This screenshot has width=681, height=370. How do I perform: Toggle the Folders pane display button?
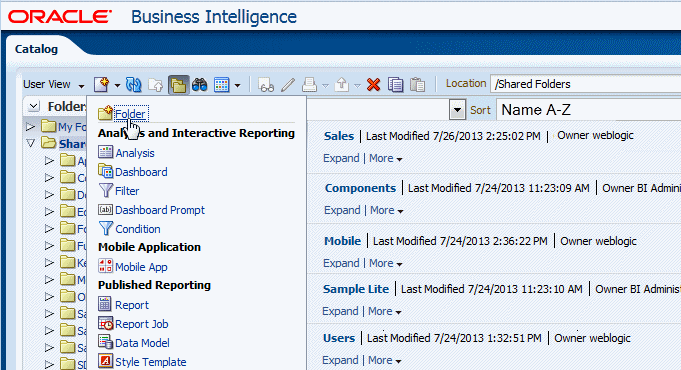pyautogui.click(x=178, y=85)
